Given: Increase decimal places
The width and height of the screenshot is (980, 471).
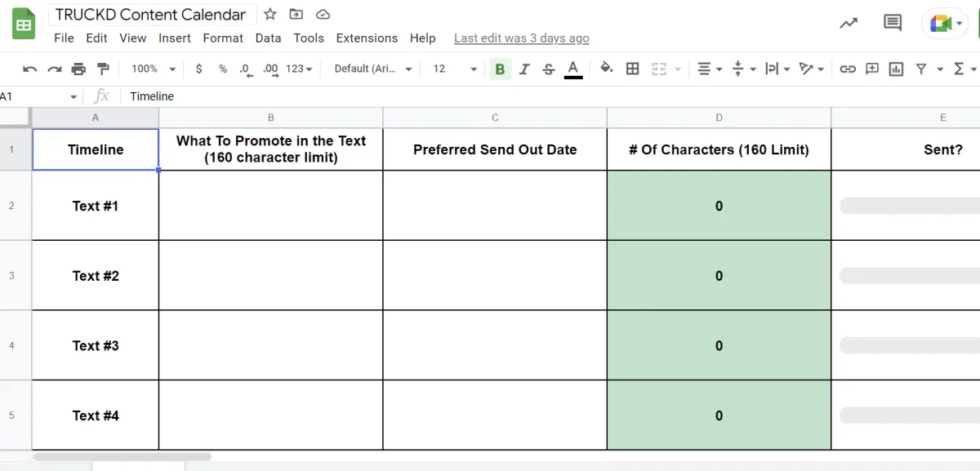Looking at the screenshot, I should tap(270, 69).
